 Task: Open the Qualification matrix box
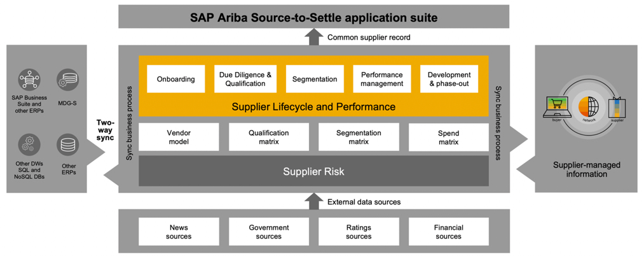269,137
